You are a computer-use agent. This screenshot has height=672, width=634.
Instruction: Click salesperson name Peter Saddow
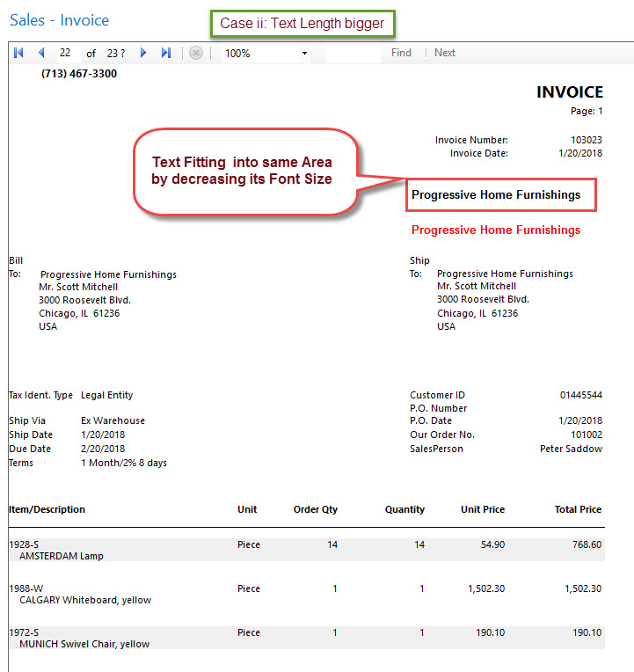(571, 449)
